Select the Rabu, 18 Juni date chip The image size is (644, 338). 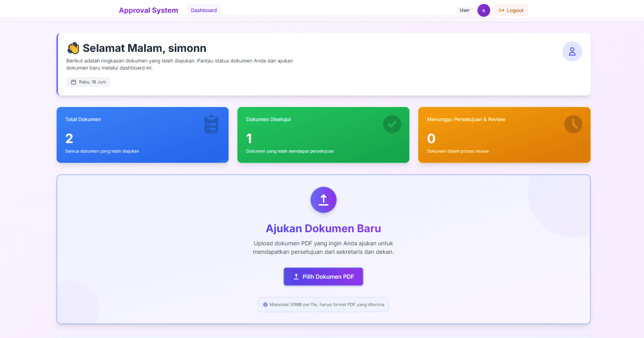pos(88,82)
